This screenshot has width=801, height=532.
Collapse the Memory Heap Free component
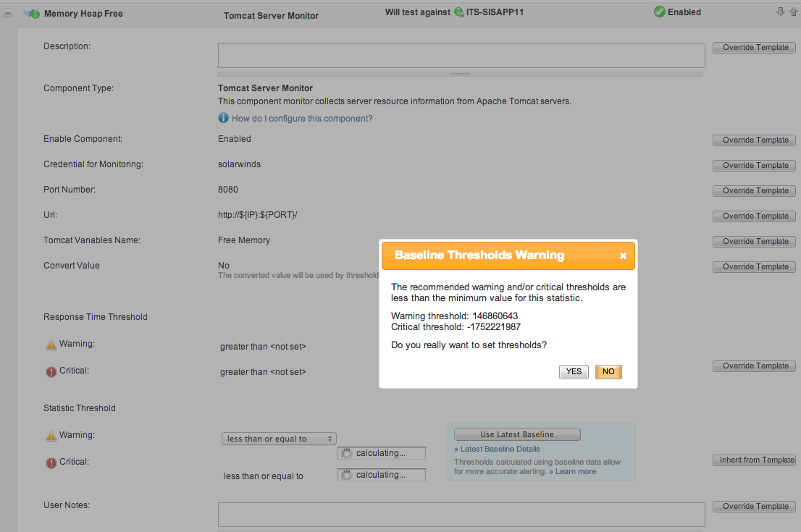8,14
